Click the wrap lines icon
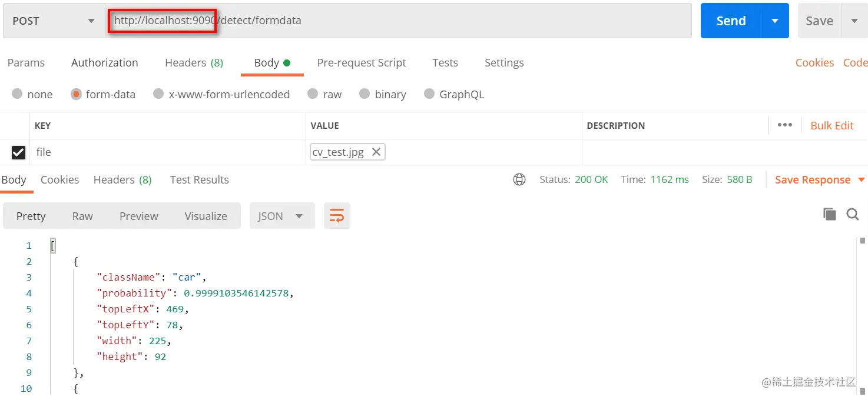The image size is (868, 400). pyautogui.click(x=337, y=216)
